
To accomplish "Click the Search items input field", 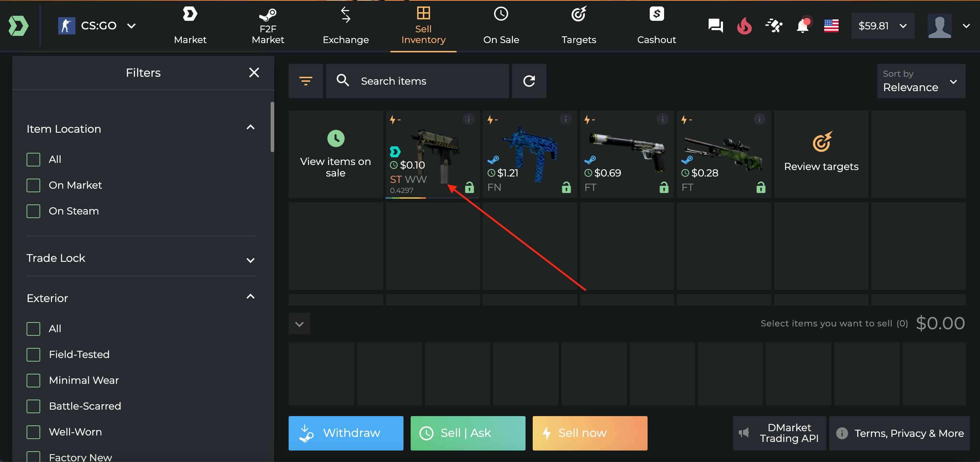I will click(x=417, y=81).
